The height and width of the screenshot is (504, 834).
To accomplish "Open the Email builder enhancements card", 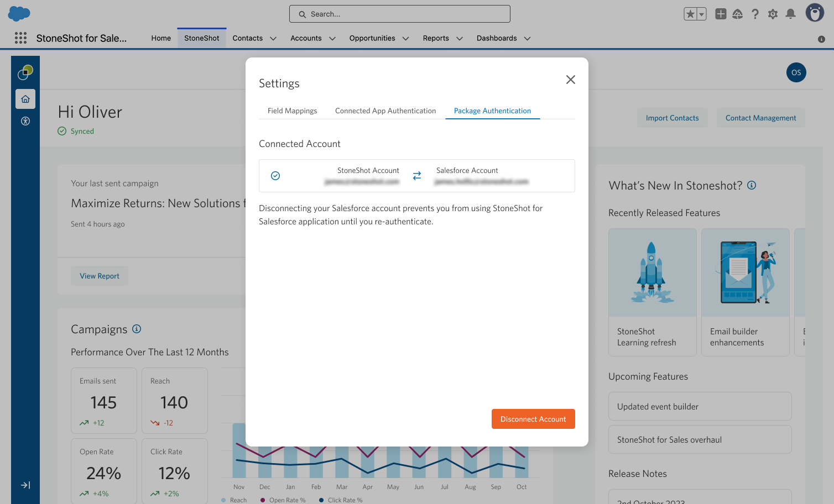I will (x=746, y=292).
